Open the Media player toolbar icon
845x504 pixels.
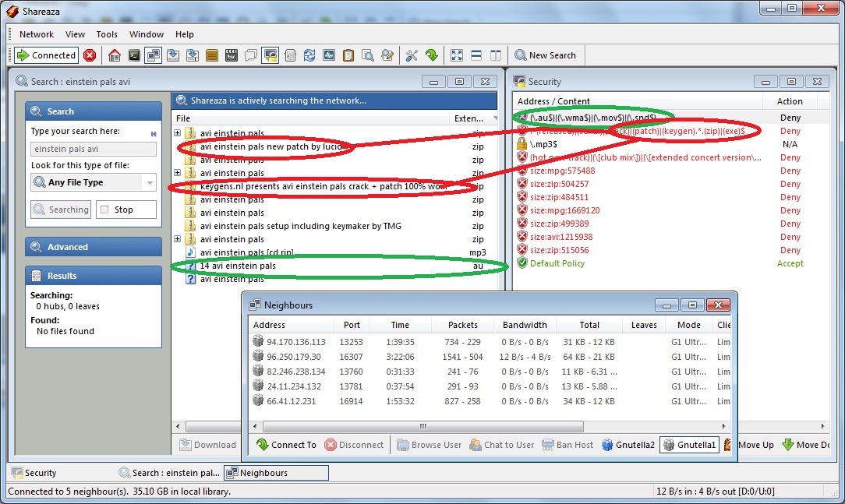click(x=231, y=55)
